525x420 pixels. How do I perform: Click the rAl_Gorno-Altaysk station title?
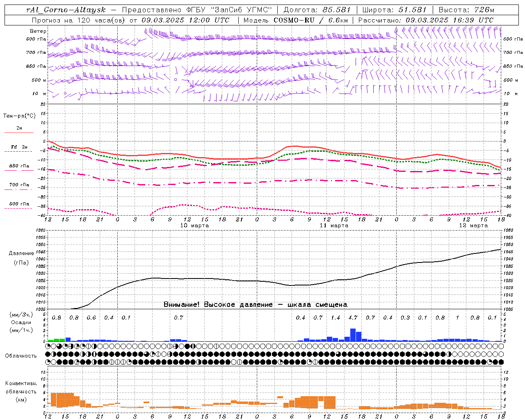[x=66, y=10]
